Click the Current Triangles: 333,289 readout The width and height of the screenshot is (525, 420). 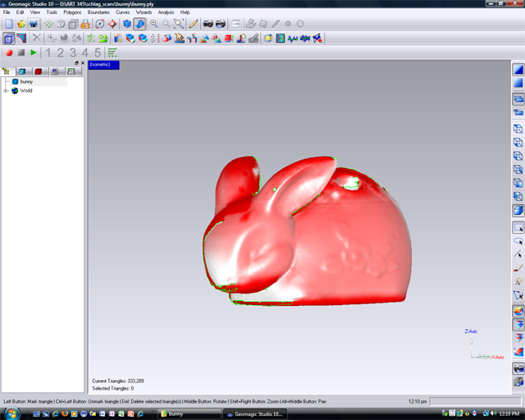click(118, 381)
